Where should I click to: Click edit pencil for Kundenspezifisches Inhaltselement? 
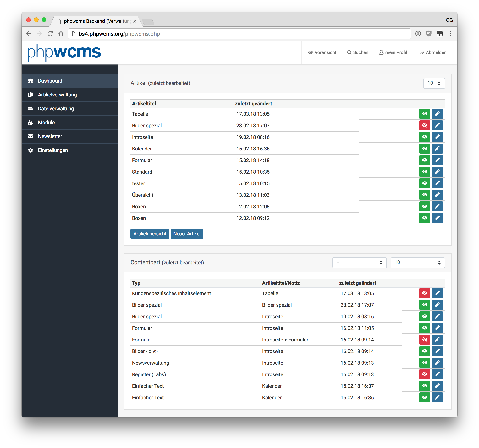click(437, 293)
